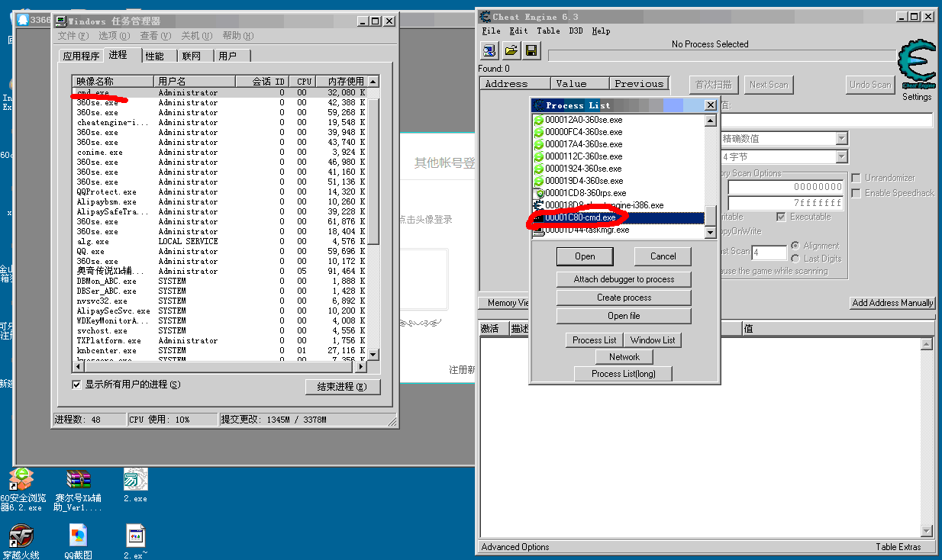Open the File menu in Cheat Engine
This screenshot has height=560, width=942.
491,31
